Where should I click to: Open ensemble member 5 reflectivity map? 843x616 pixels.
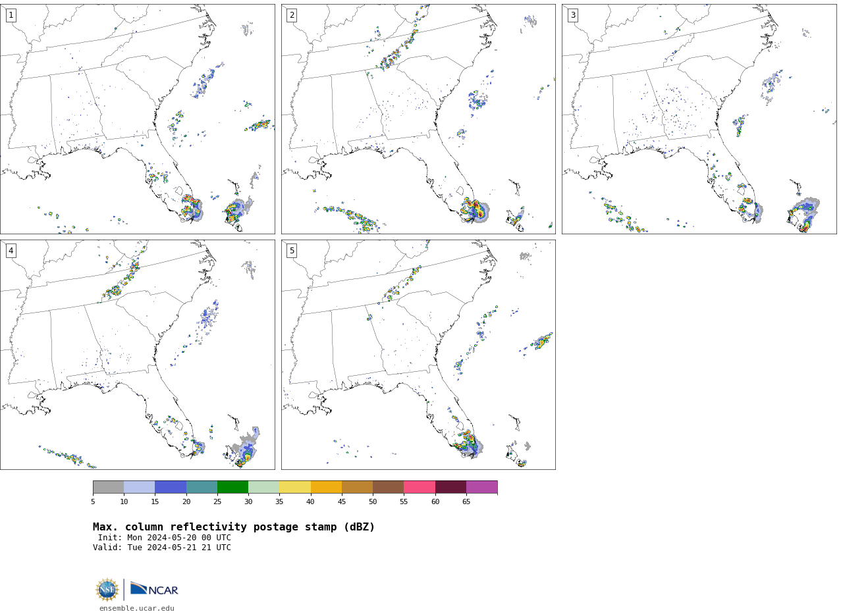418,355
